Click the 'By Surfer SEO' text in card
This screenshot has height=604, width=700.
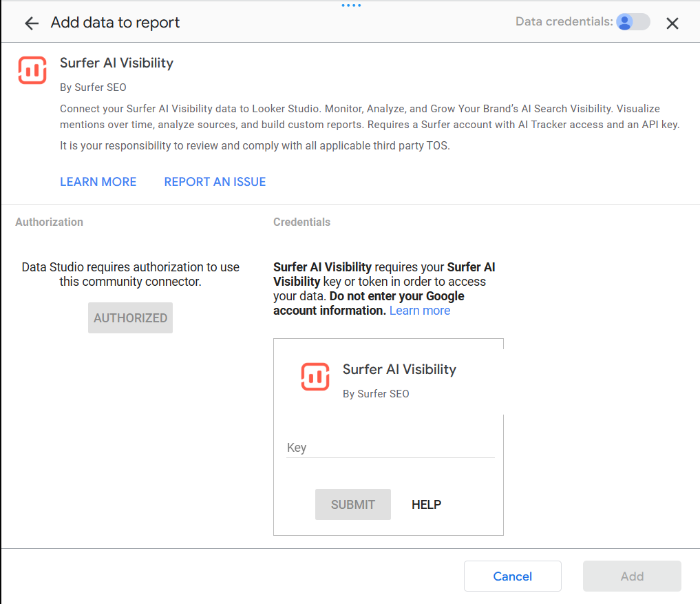(376, 393)
